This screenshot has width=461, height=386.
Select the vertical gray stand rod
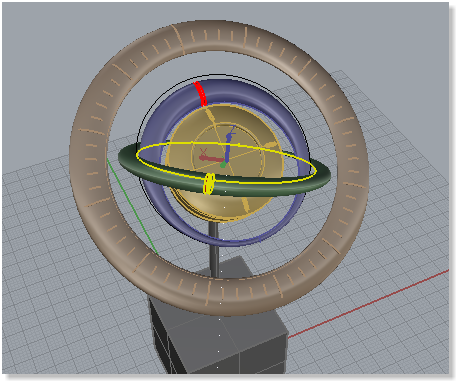pos(214,248)
